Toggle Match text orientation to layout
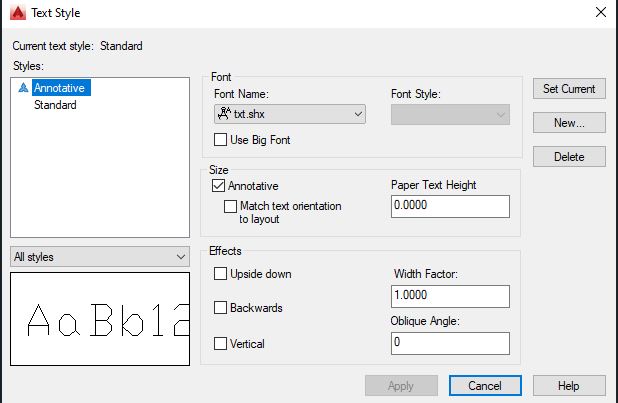Screen dimensions: 618x403 tap(230, 206)
